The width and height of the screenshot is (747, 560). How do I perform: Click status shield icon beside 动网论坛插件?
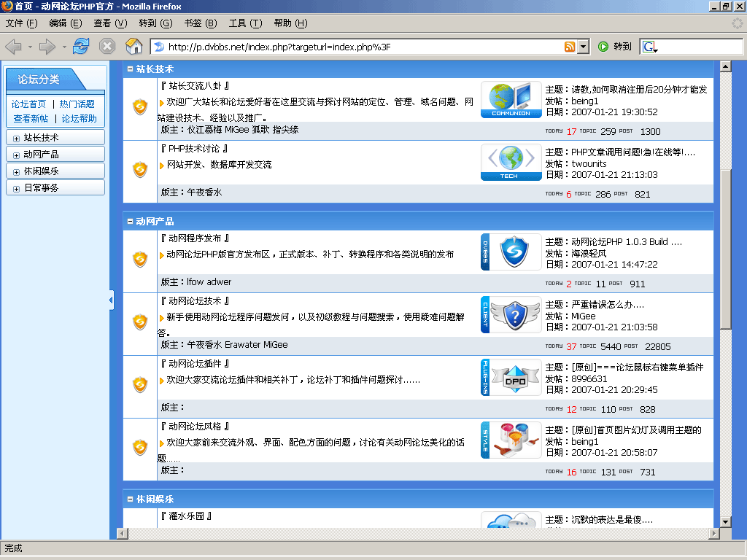[140, 384]
